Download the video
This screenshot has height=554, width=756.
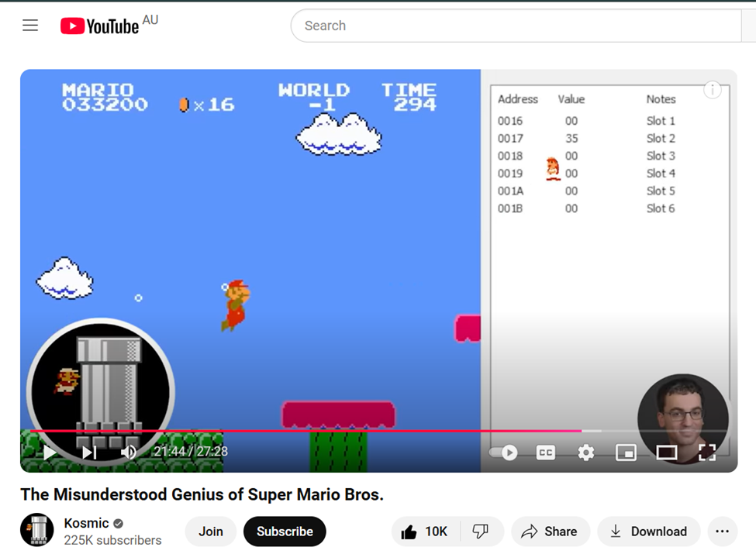648,532
